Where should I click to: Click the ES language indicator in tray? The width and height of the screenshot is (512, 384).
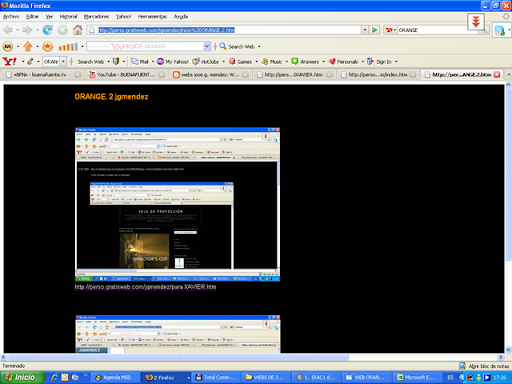450,377
